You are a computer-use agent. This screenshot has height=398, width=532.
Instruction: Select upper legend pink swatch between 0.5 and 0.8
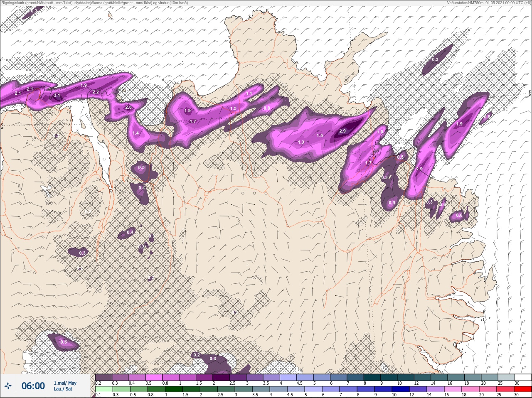point(154,377)
